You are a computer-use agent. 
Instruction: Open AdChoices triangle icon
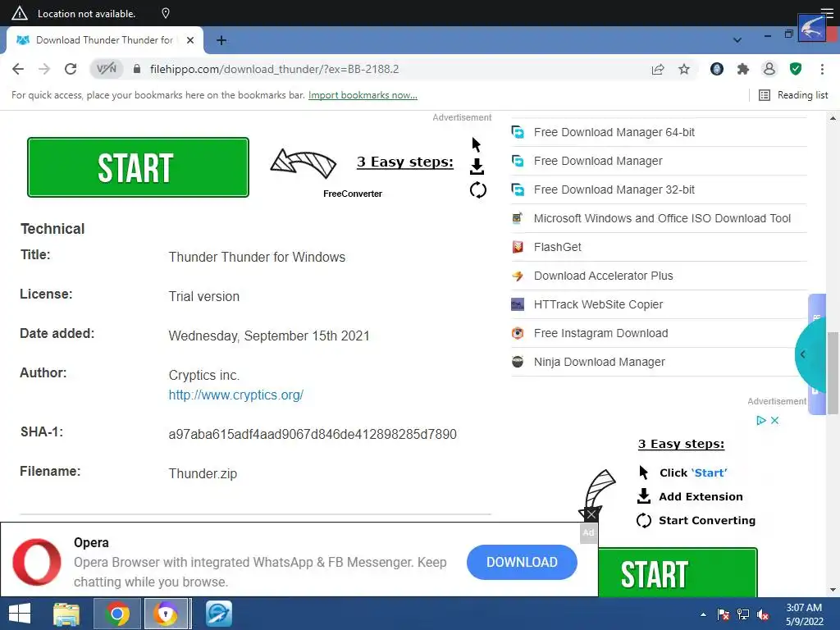(760, 421)
